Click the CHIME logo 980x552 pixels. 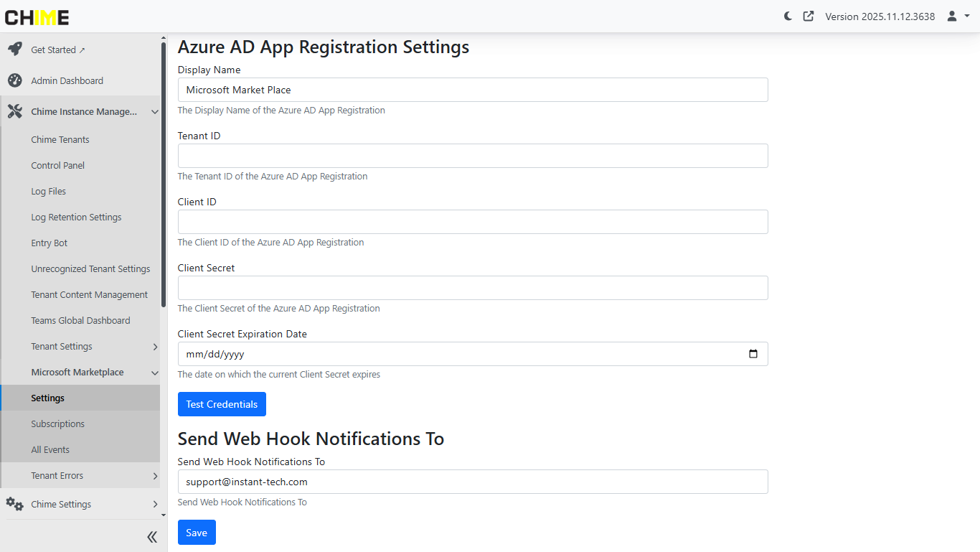[x=37, y=17]
